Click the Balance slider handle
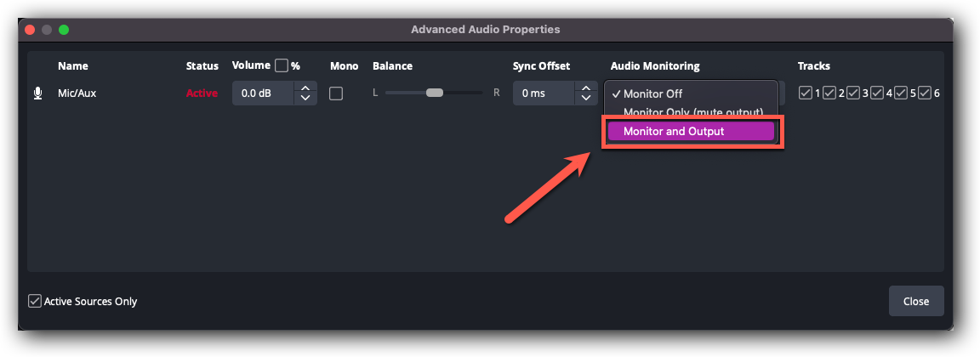Viewport: 980px width, 357px height. [x=435, y=93]
